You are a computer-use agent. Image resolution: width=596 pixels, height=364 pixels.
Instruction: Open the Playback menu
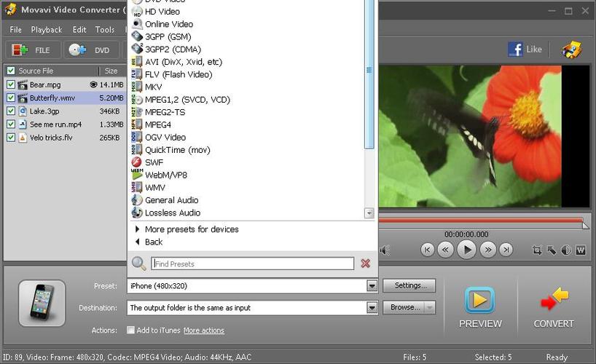point(47,30)
